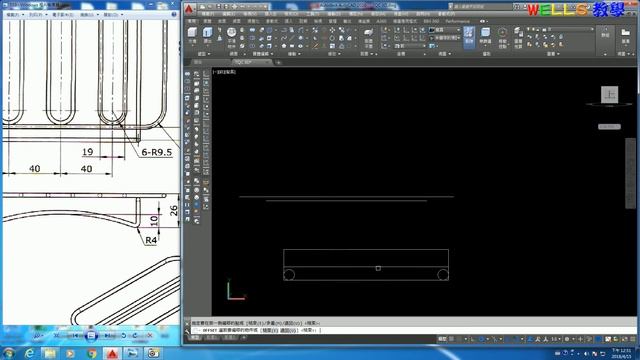
Task: Pick the Presspull icon below Polysolid
Action: 220,38
